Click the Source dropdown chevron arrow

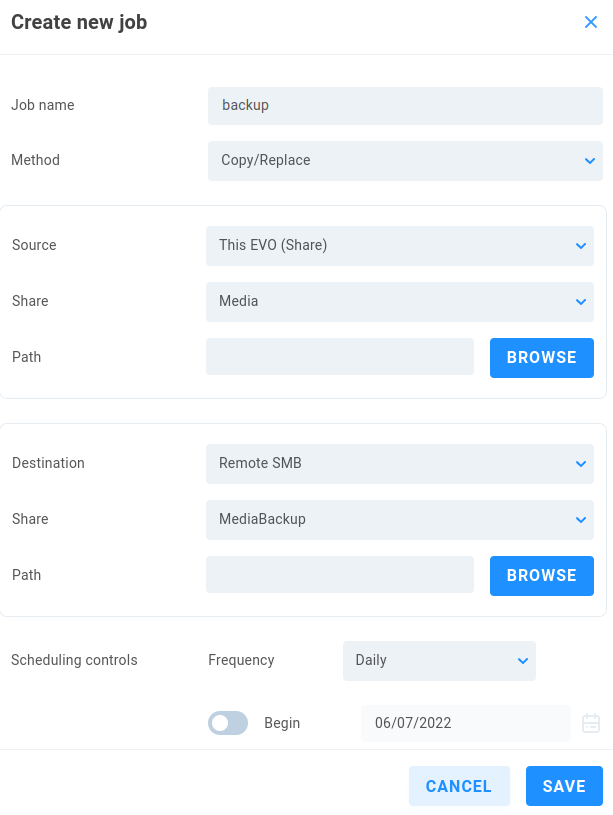581,246
